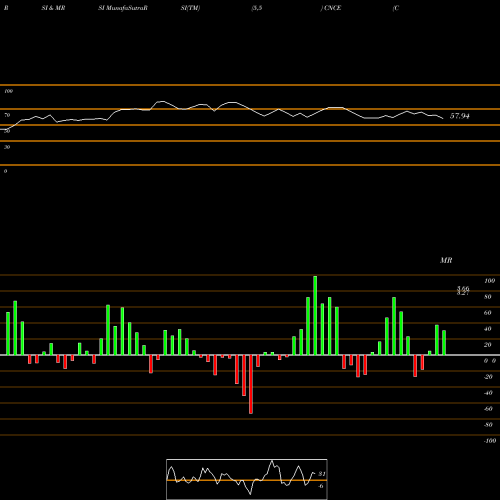The width and height of the screenshot is (500, 500).
Task: Open the mini RSI chart thumbnail at bottom
Action: pyautogui.click(x=247, y=479)
